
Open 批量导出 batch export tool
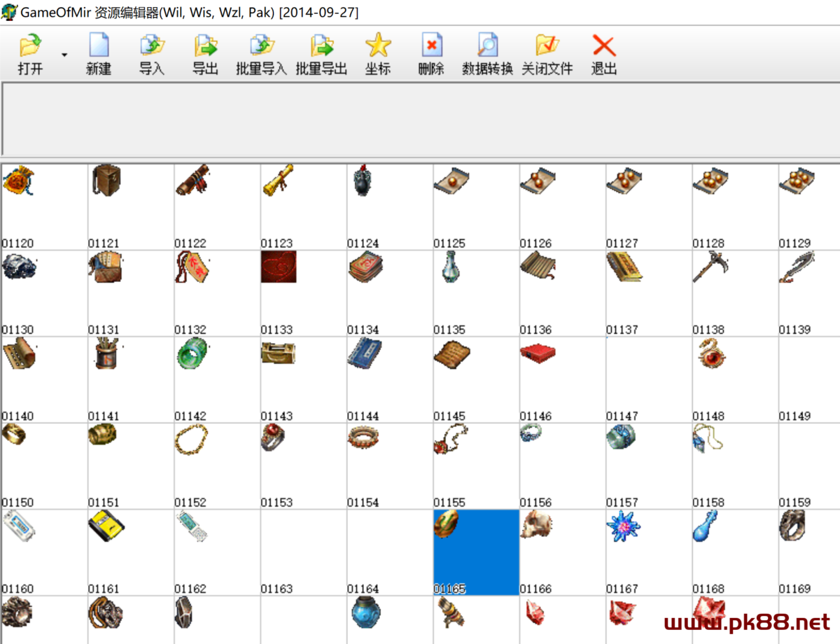(321, 47)
